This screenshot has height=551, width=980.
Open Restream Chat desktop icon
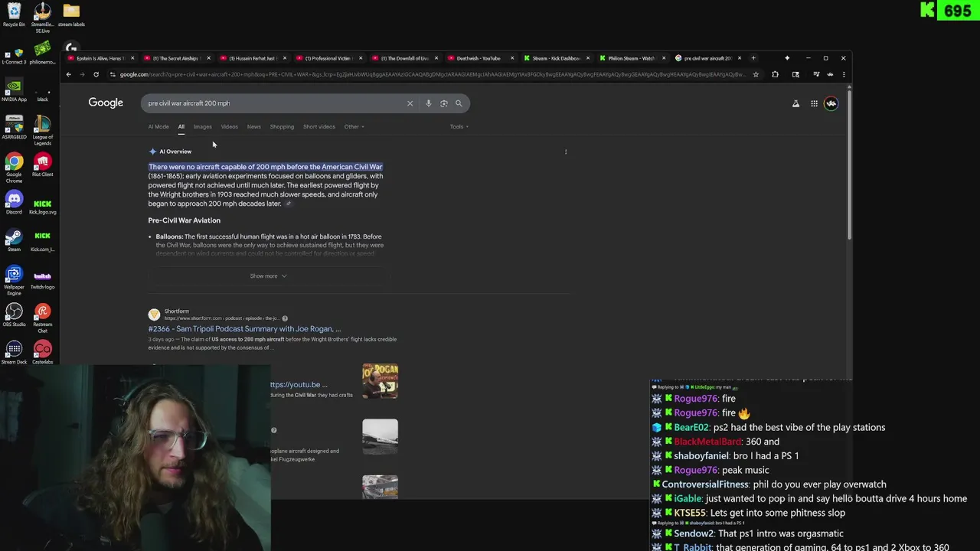pyautogui.click(x=42, y=318)
